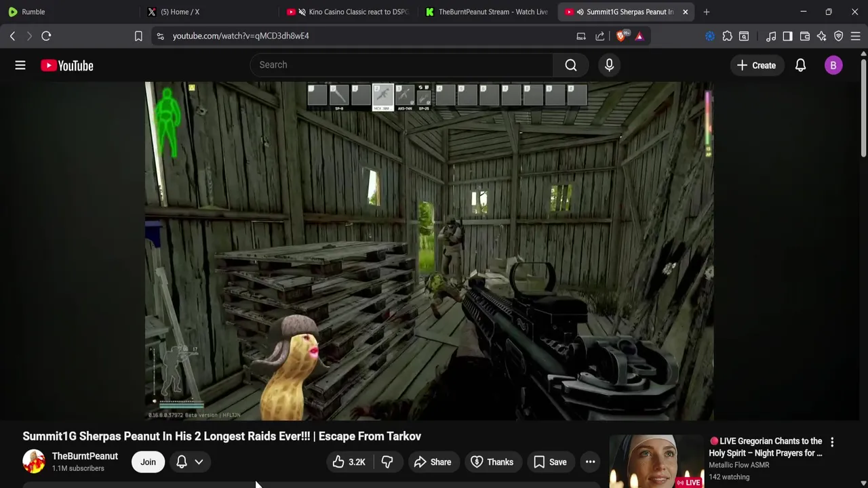The width and height of the screenshot is (868, 488).
Task: Save the video to a playlist
Action: tap(550, 462)
